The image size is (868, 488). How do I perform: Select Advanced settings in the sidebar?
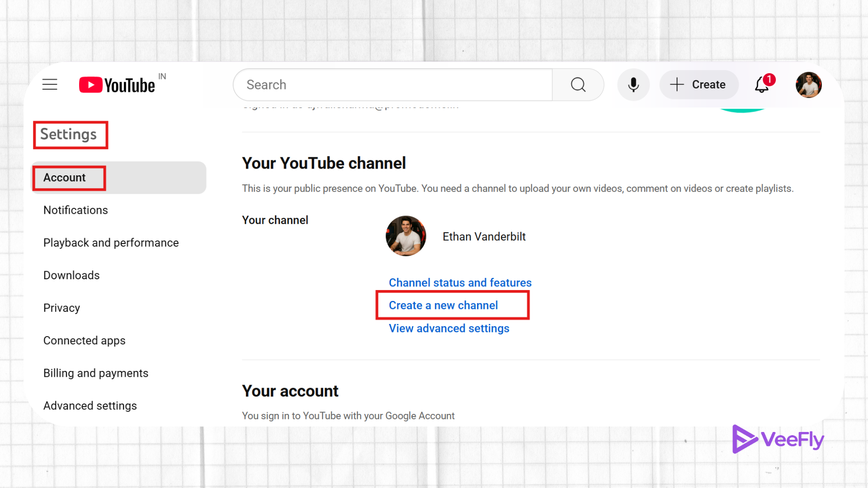click(x=90, y=405)
